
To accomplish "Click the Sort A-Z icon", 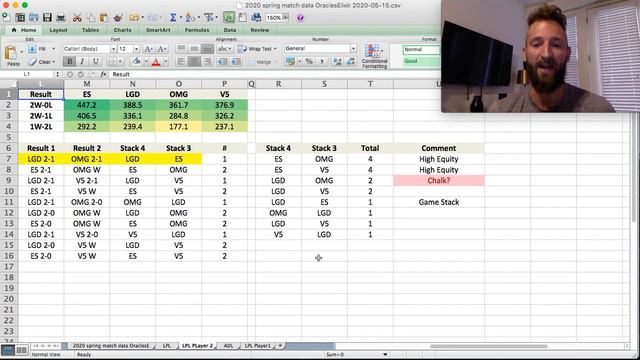I will coord(190,17).
